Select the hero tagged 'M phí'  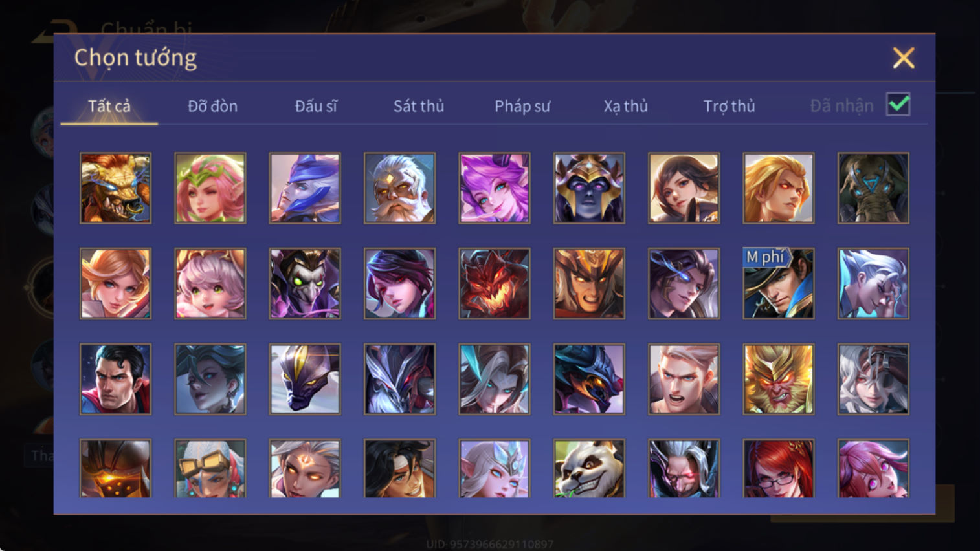pos(779,283)
